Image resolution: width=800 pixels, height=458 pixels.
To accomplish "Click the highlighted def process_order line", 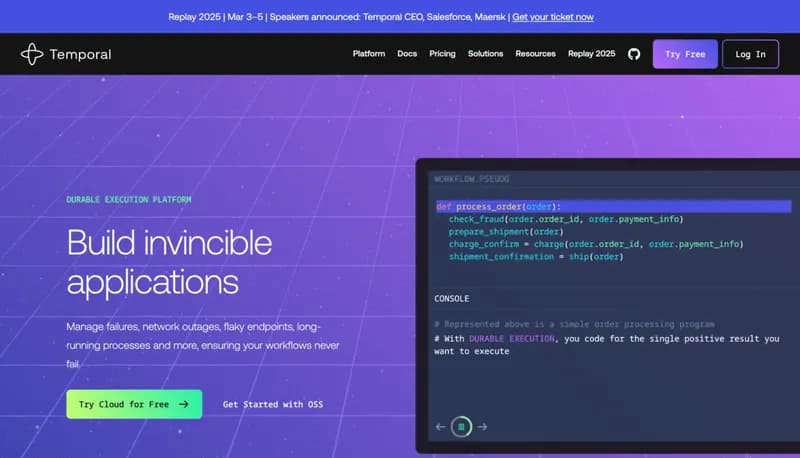I will (x=614, y=207).
